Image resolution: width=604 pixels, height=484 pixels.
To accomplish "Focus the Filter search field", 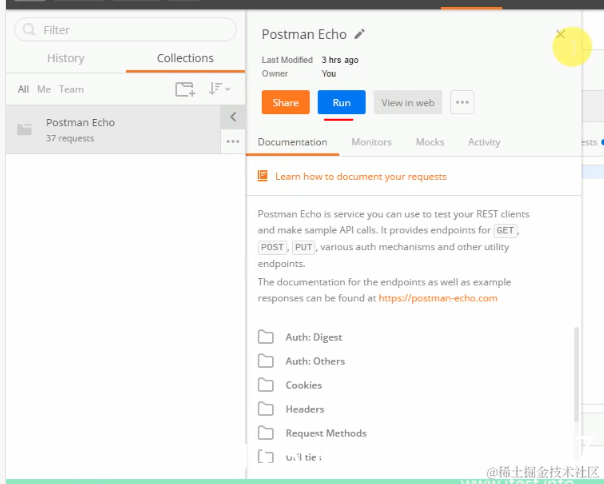I will [x=125, y=30].
